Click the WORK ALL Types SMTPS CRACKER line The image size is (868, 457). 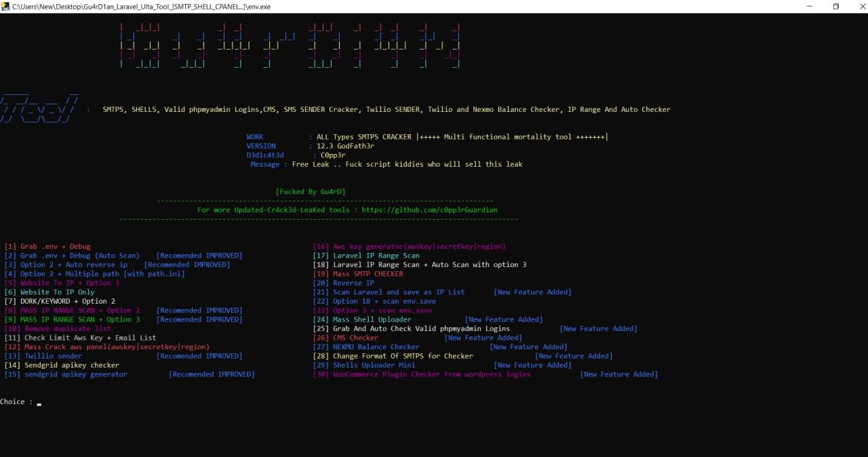427,137
